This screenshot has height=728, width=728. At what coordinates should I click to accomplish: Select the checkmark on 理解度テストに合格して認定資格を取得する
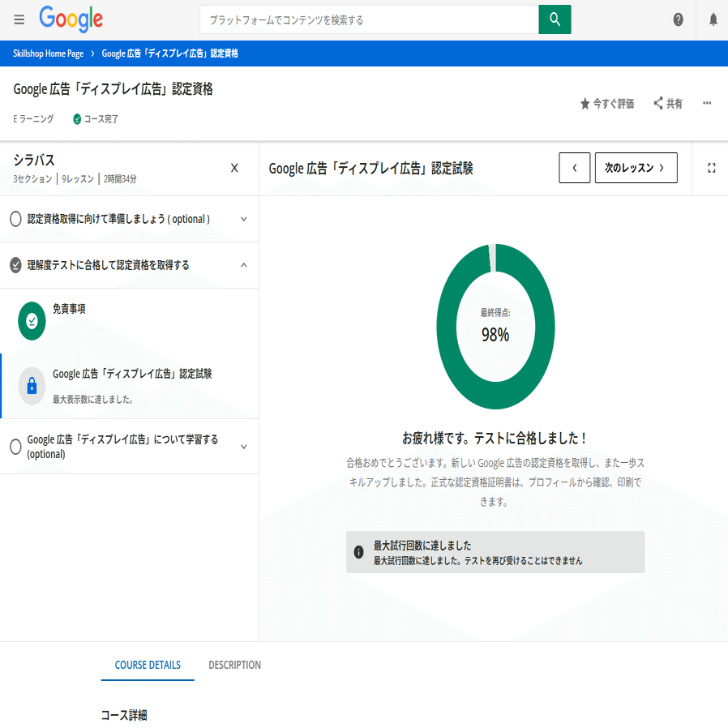pyautogui.click(x=14, y=265)
